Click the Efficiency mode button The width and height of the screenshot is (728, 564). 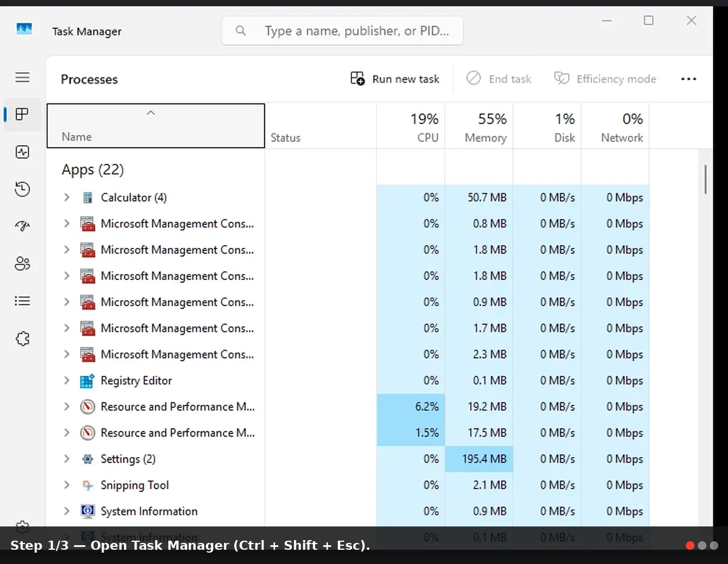click(605, 79)
